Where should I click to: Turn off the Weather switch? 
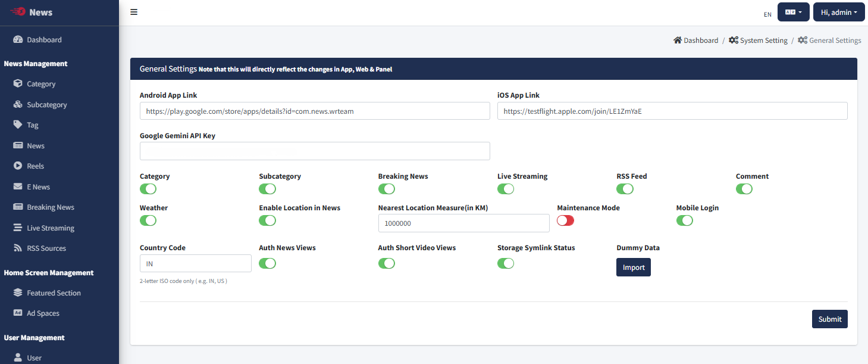pyautogui.click(x=148, y=220)
